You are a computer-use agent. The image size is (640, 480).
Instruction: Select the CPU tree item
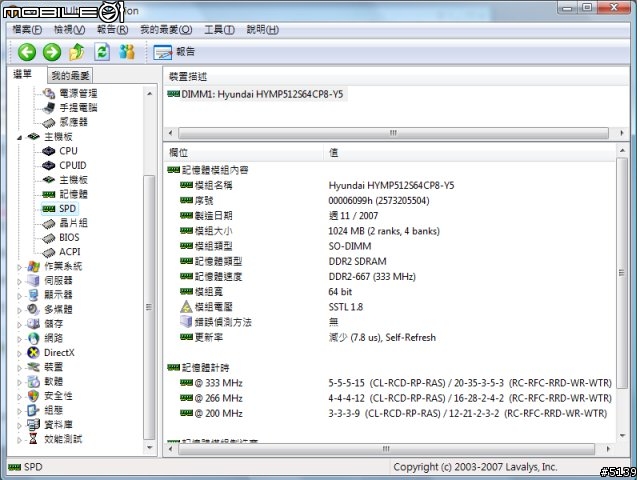(60, 151)
